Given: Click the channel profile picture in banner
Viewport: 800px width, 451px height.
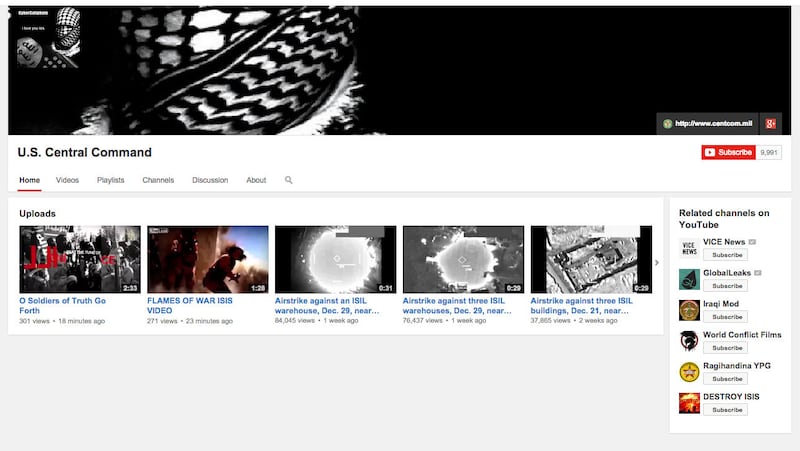Looking at the screenshot, I should click(x=48, y=37).
